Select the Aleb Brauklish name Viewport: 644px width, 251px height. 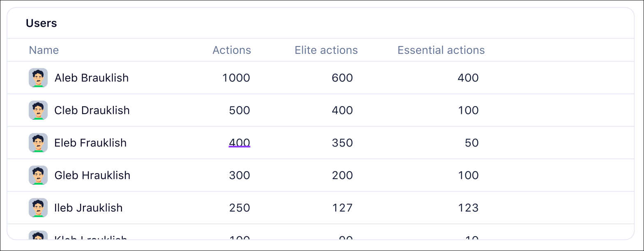pyautogui.click(x=92, y=78)
